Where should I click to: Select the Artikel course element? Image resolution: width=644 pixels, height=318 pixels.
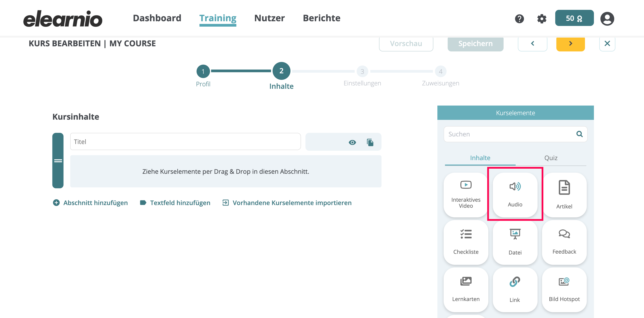[564, 195]
